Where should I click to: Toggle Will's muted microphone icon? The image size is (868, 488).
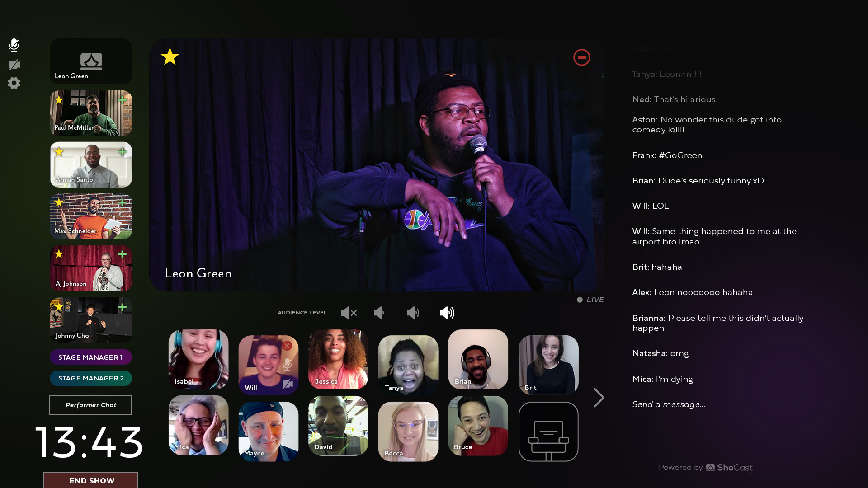click(287, 364)
